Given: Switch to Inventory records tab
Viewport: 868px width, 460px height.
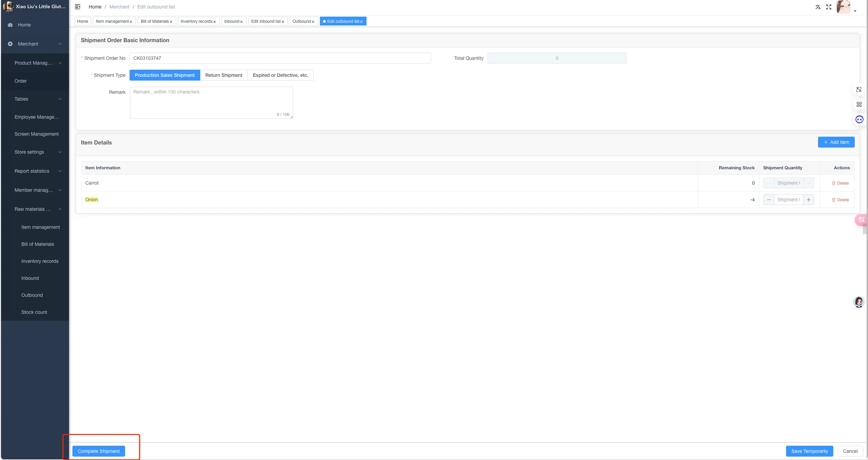Looking at the screenshot, I should (x=197, y=21).
